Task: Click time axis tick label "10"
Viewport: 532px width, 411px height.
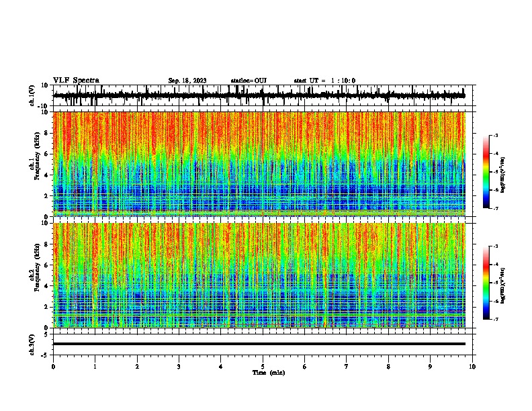Action: pyautogui.click(x=472, y=367)
